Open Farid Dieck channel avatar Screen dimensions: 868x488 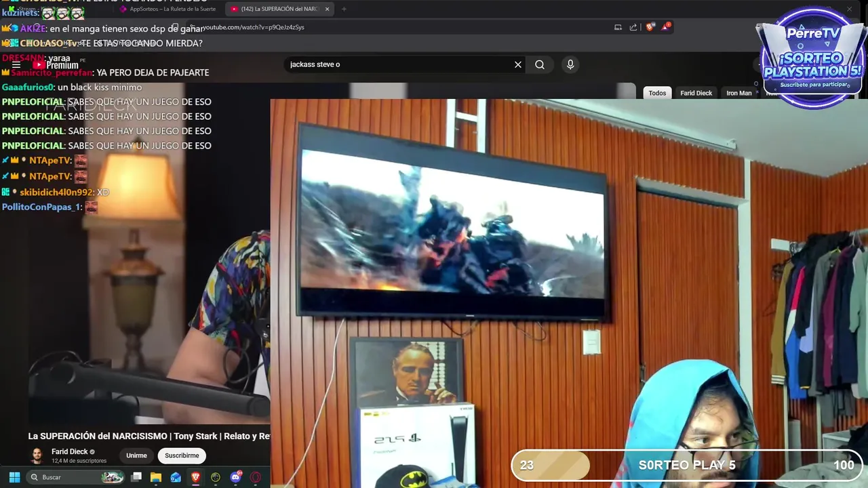pyautogui.click(x=37, y=455)
